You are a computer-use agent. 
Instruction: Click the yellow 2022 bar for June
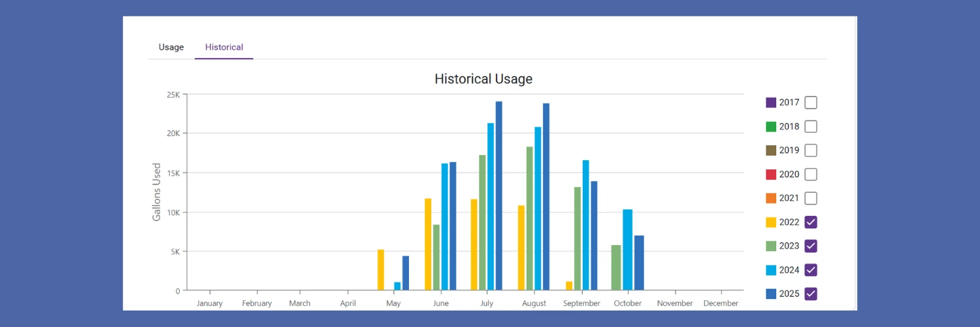(428, 245)
